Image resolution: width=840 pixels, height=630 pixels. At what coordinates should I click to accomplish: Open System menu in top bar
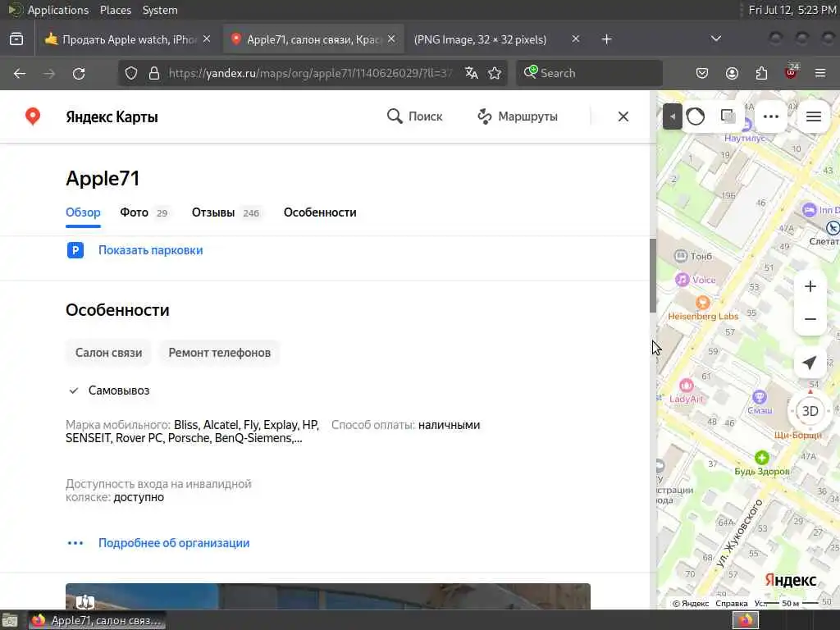click(x=160, y=10)
